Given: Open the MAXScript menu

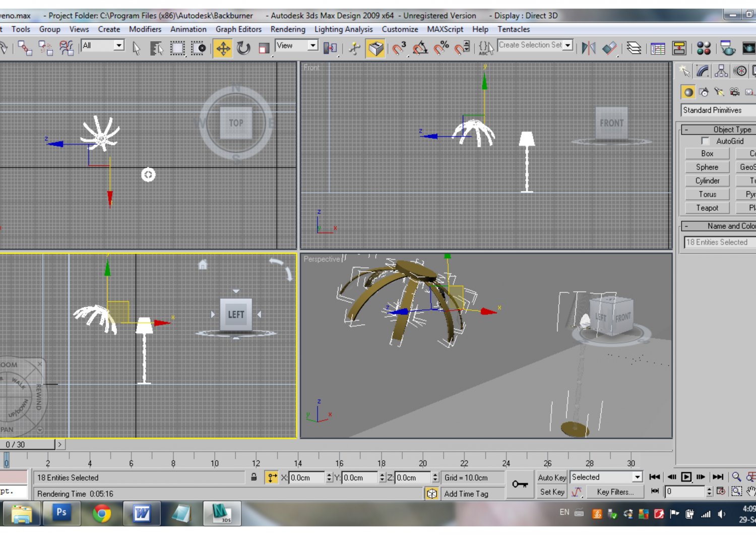Looking at the screenshot, I should 444,29.
